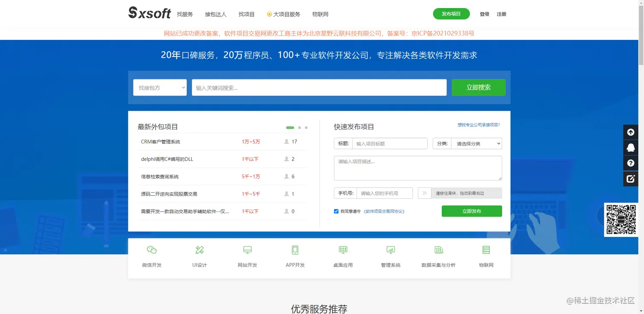Select the active green carousel indicator

point(290,128)
